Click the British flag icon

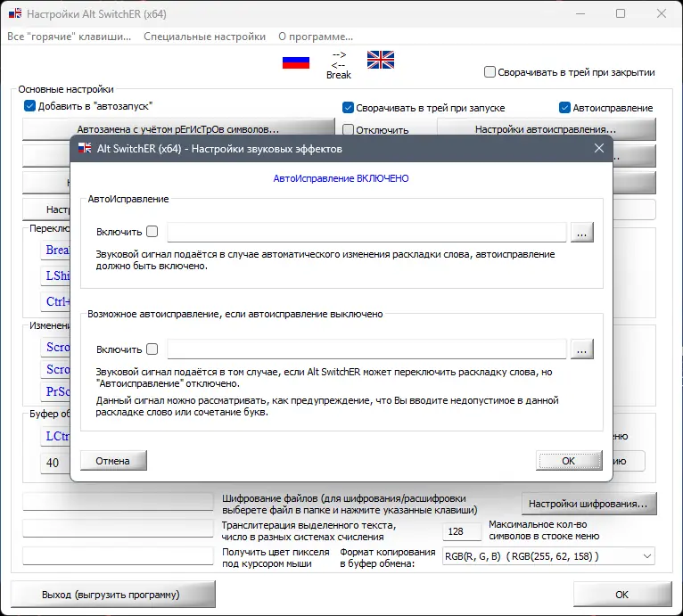tap(380, 60)
